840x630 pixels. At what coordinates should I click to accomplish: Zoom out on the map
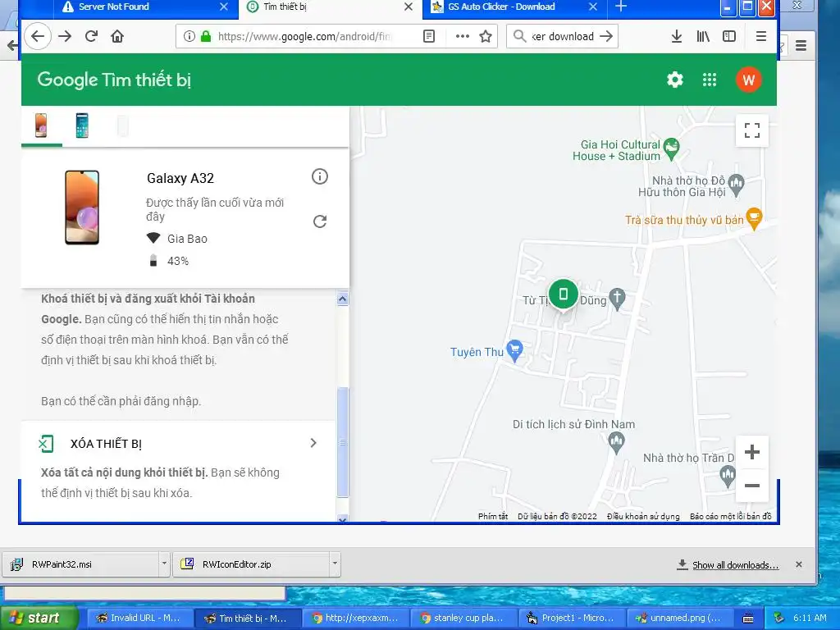752,486
